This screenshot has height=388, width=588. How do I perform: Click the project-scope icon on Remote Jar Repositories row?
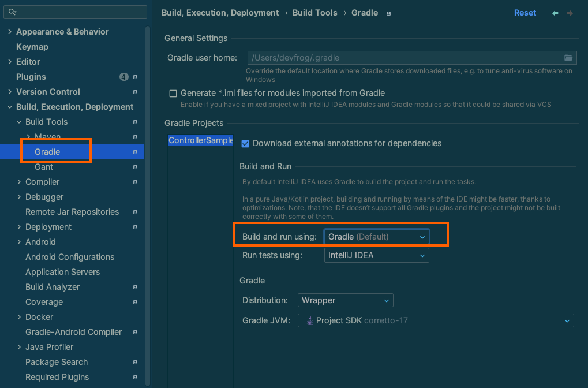136,212
